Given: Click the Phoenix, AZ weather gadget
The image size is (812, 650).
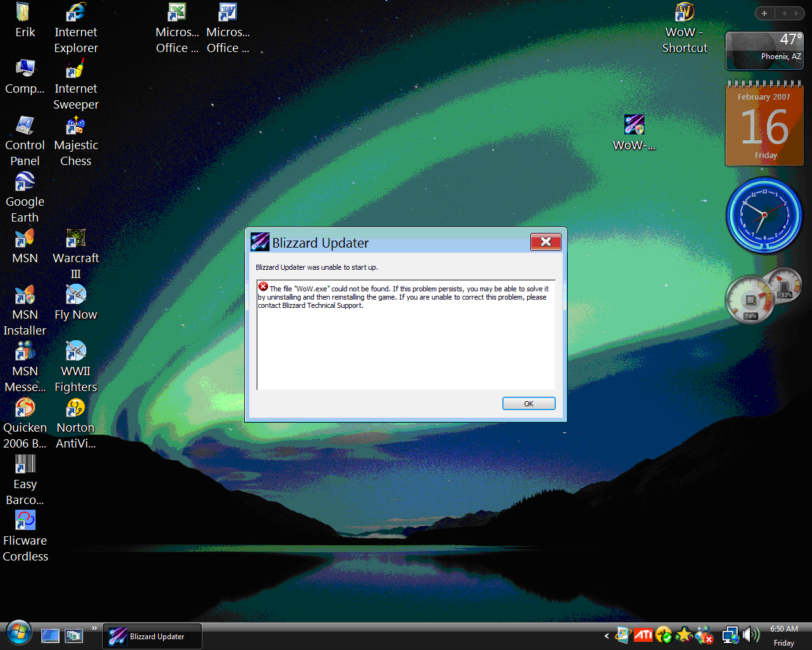Looking at the screenshot, I should pos(764,51).
